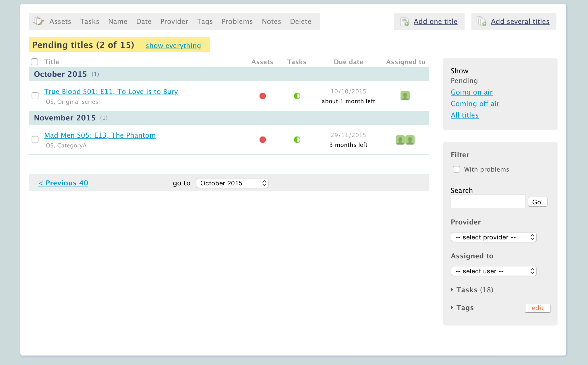Screen dimensions: 588x365
Task: Click half-green tasks icon for Mad Men
Action: click(297, 140)
